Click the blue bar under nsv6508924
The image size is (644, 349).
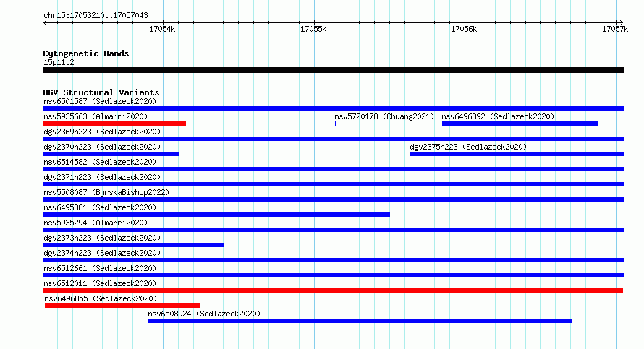360,321
